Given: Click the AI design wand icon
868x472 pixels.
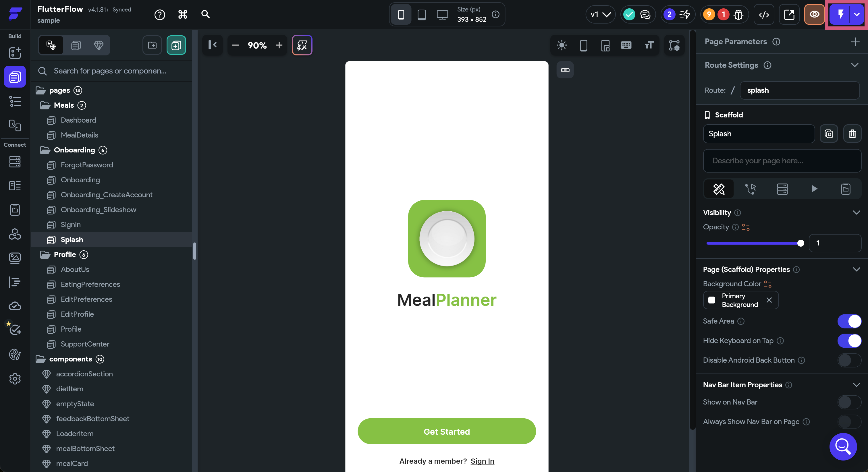Looking at the screenshot, I should pyautogui.click(x=302, y=45).
